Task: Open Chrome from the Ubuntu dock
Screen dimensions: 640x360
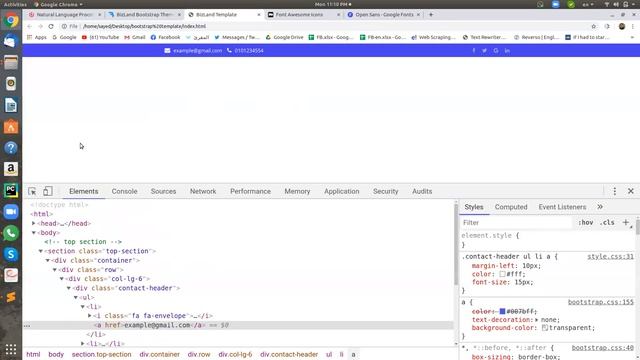Action: click(11, 20)
